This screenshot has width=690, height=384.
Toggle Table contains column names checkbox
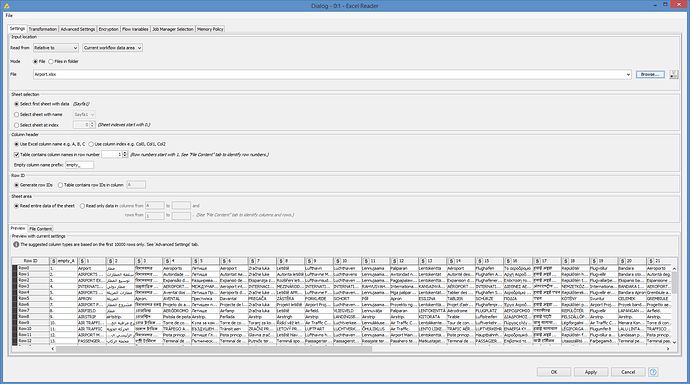[16, 155]
